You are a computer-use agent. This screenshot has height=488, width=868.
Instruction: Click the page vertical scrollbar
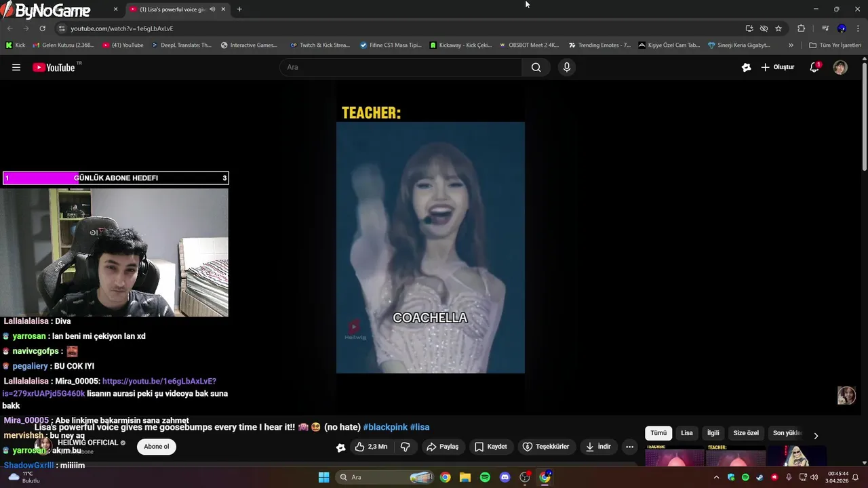[864, 115]
